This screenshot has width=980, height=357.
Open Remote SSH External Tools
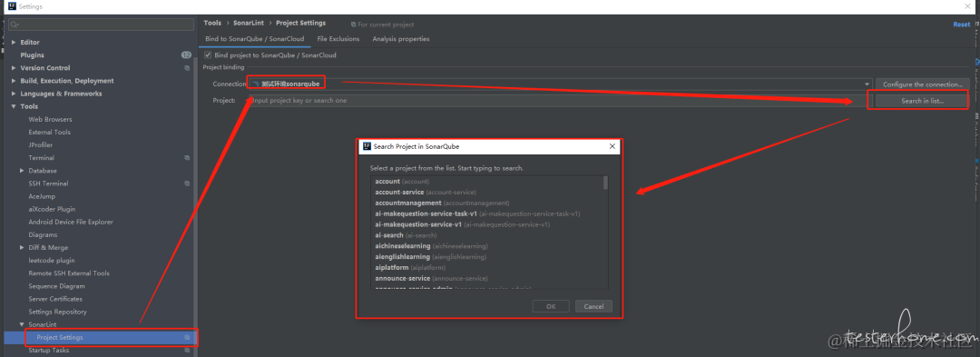coord(69,273)
